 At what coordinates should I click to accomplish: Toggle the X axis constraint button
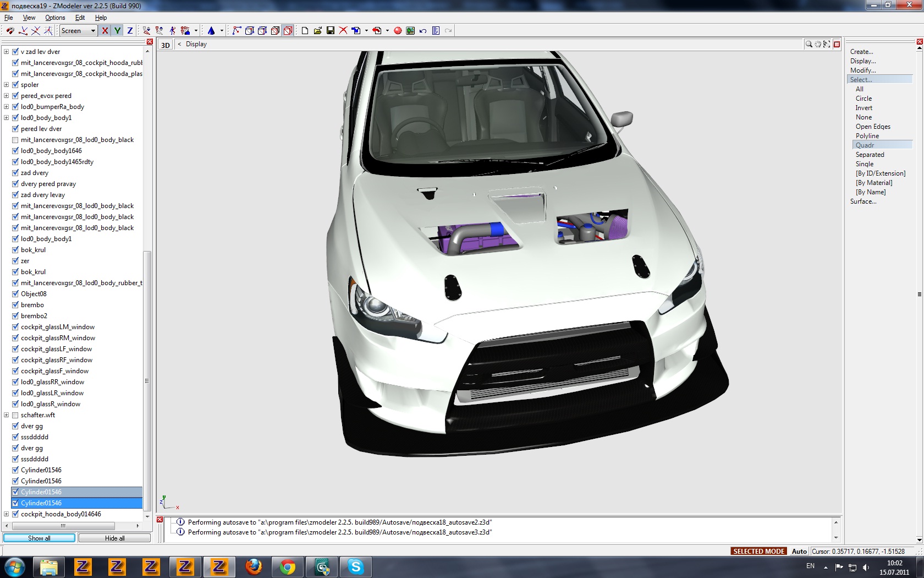point(105,31)
